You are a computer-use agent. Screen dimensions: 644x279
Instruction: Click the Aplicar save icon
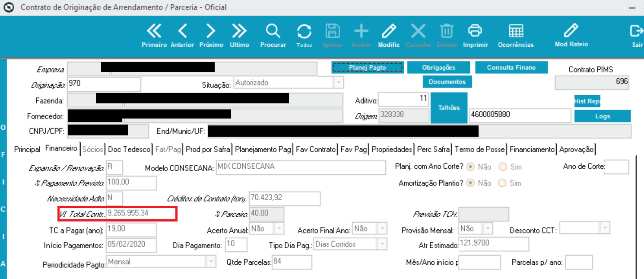tap(333, 32)
